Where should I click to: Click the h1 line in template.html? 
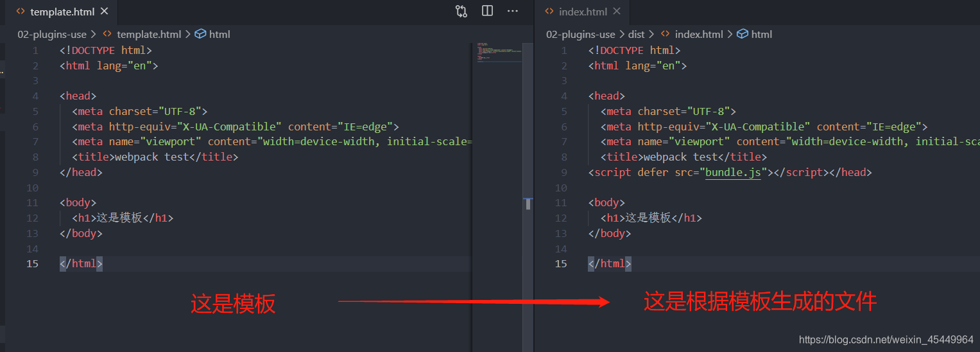click(123, 218)
